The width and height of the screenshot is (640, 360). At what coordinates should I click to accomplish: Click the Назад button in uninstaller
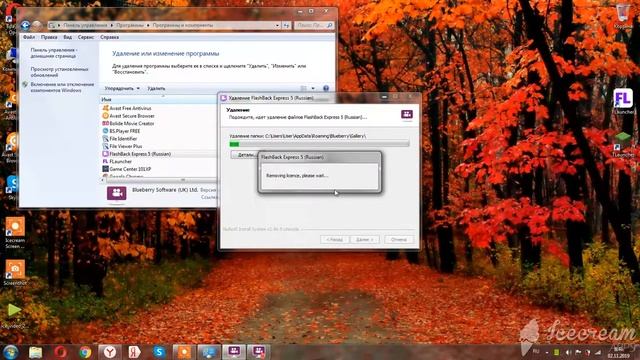tap(334, 240)
